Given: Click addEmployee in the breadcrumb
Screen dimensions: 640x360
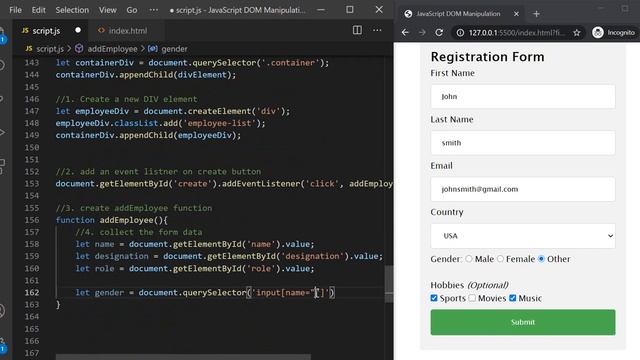Looking at the screenshot, I should tap(112, 49).
